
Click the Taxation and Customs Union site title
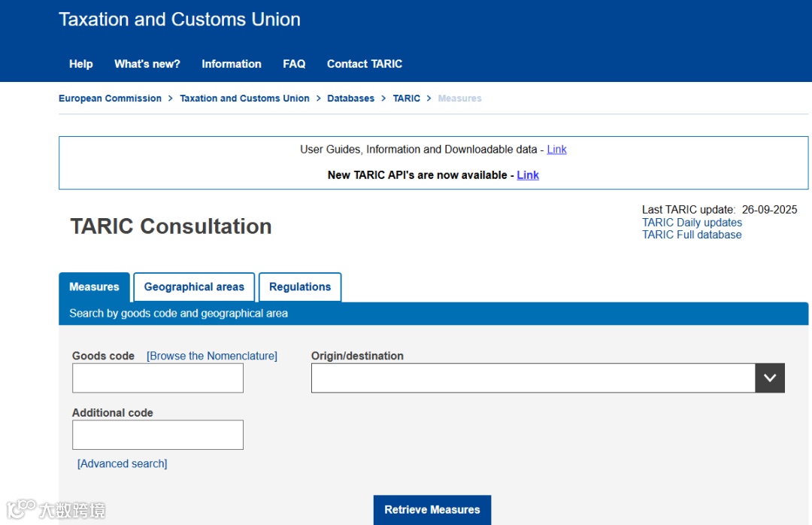click(x=180, y=19)
